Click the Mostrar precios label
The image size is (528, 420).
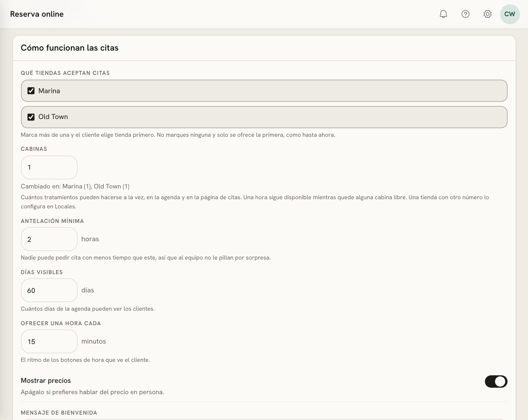point(46,380)
